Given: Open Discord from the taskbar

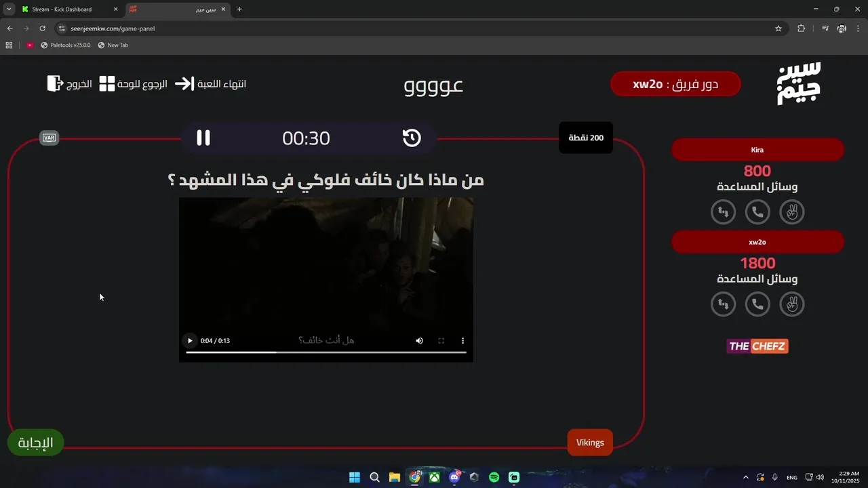Looking at the screenshot, I should click(x=454, y=477).
